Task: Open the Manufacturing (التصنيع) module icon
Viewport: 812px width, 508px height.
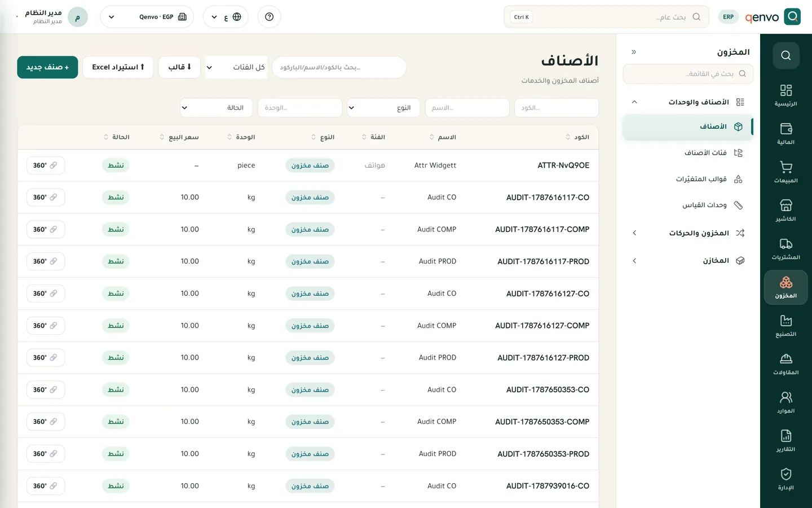Action: coord(785,326)
